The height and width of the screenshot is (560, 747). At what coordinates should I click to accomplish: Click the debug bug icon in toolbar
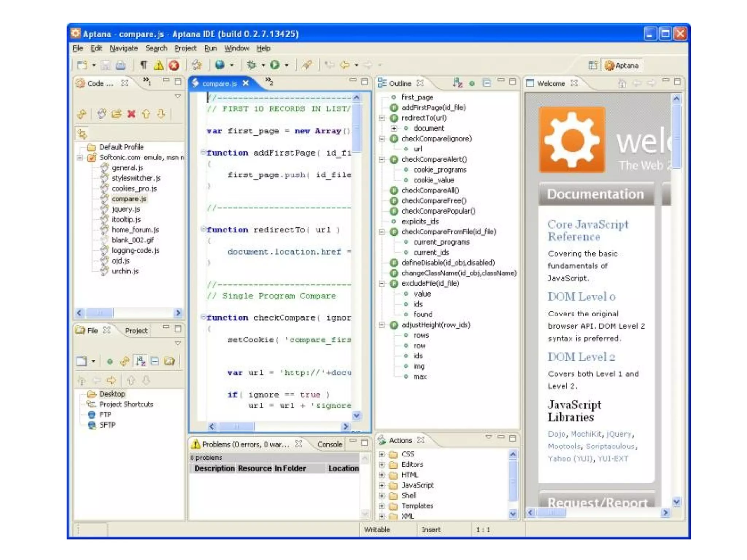(251, 65)
